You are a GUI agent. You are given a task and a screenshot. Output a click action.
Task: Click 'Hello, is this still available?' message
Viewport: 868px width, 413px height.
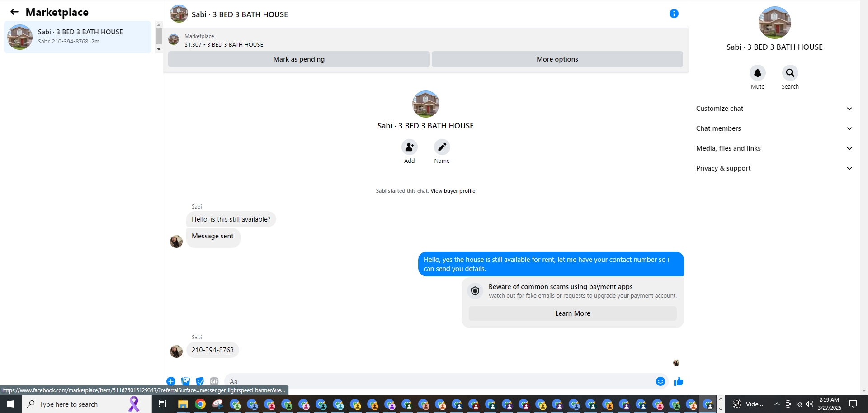231,219
